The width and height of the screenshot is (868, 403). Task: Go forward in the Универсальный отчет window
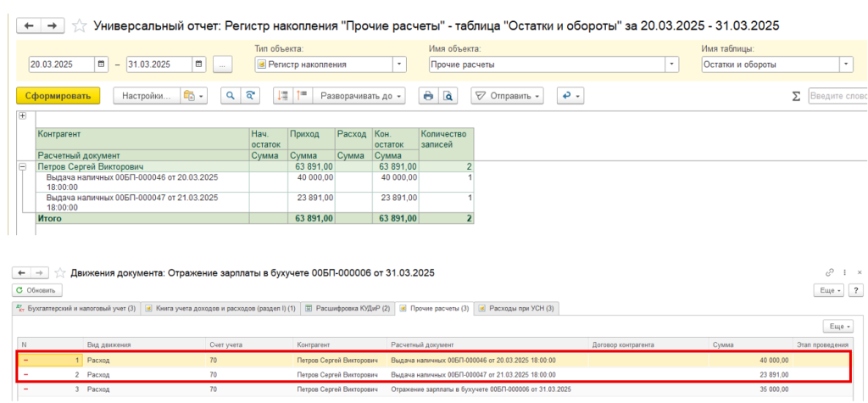[x=53, y=25]
